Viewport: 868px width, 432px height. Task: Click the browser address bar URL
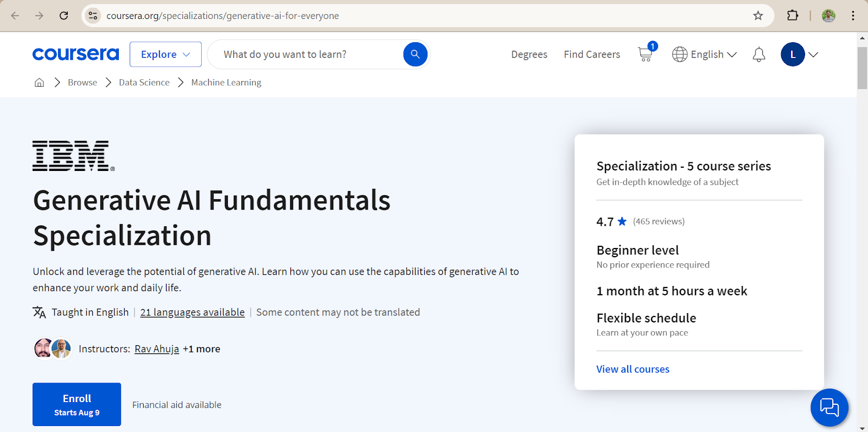pyautogui.click(x=223, y=16)
